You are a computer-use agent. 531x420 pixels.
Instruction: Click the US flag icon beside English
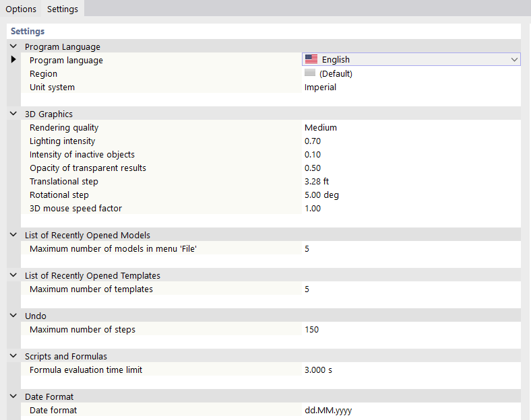pos(311,60)
